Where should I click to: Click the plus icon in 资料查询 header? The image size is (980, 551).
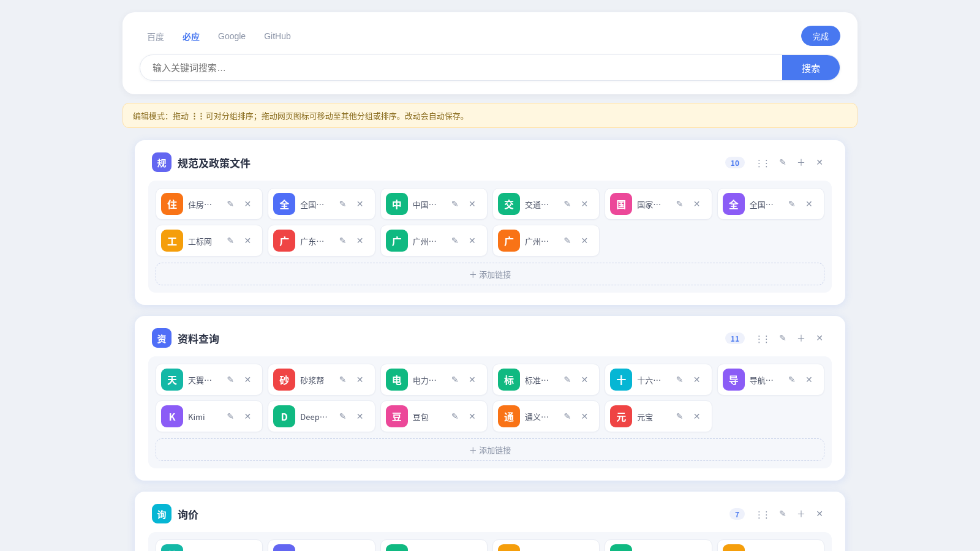click(801, 338)
